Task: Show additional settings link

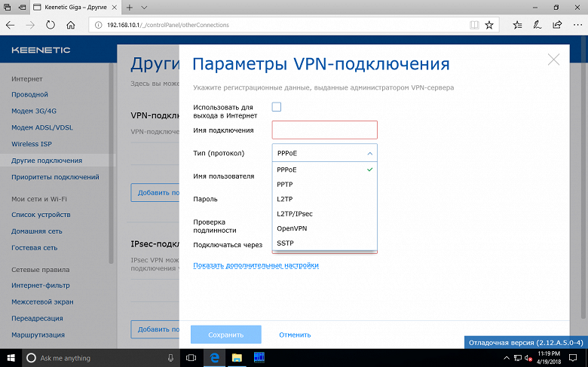Action: [x=256, y=265]
